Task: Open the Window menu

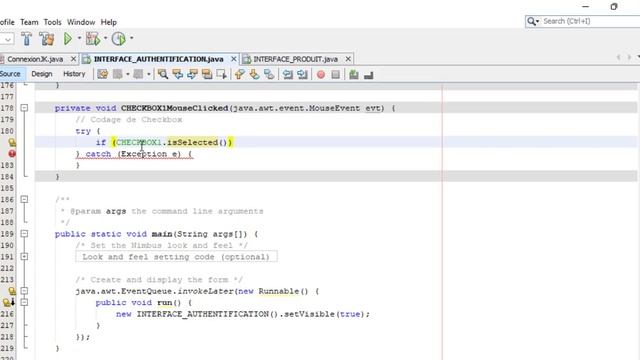Action: 81,22
